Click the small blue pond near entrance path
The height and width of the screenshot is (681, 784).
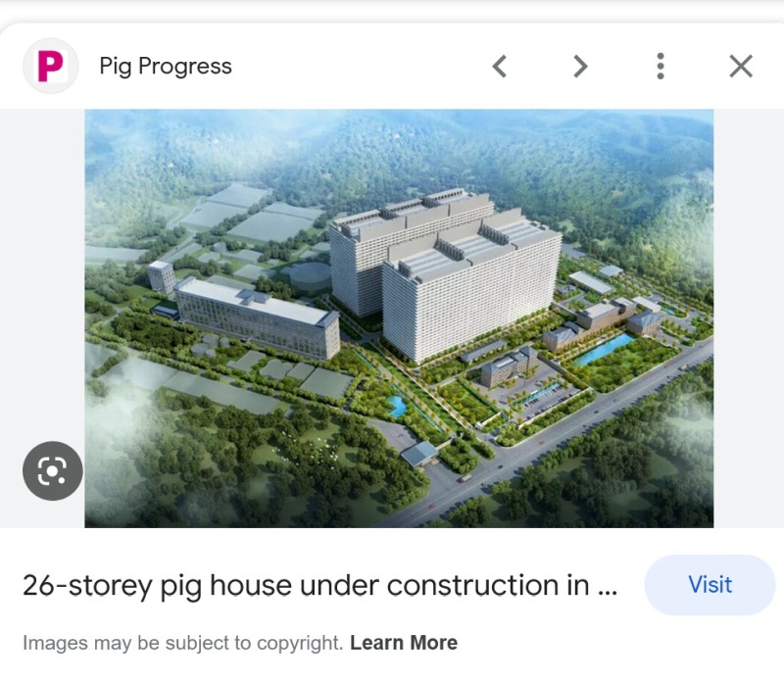[398, 406]
